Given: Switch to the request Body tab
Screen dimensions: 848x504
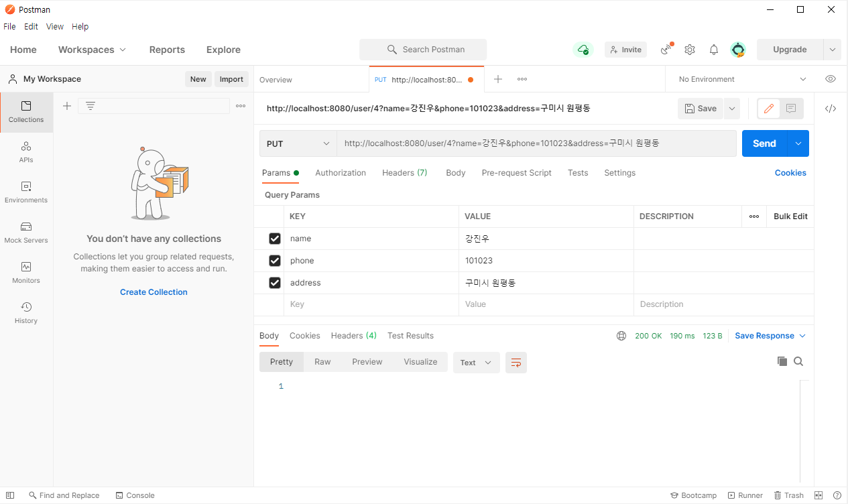Looking at the screenshot, I should (456, 173).
